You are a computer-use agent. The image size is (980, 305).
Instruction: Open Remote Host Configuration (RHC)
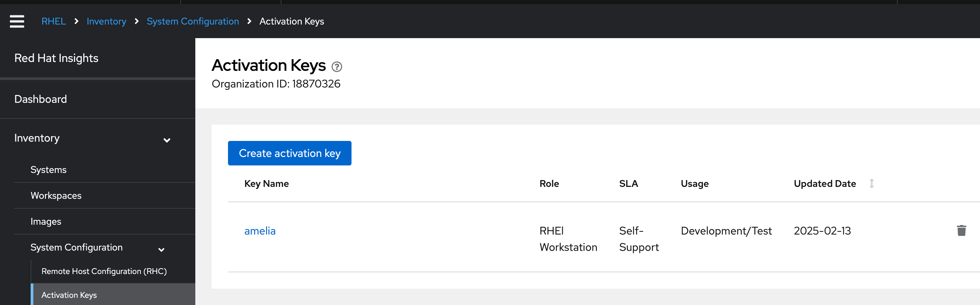click(104, 271)
